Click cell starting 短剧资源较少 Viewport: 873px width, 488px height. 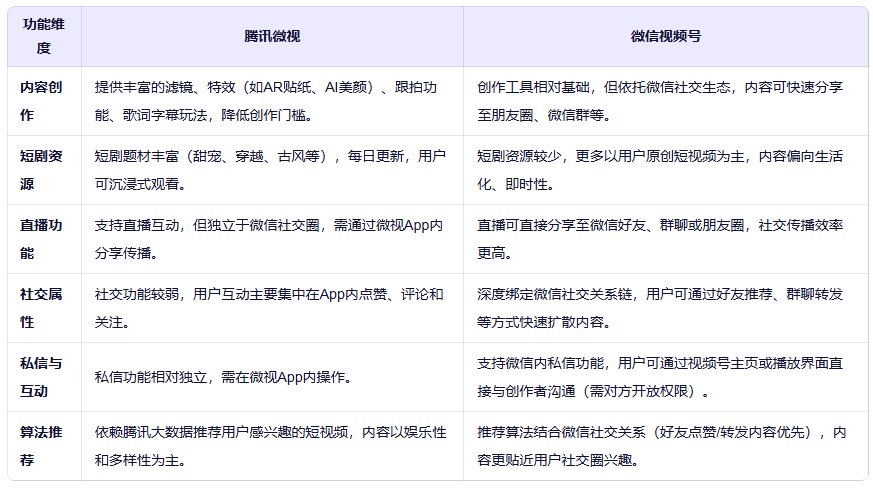pos(665,170)
